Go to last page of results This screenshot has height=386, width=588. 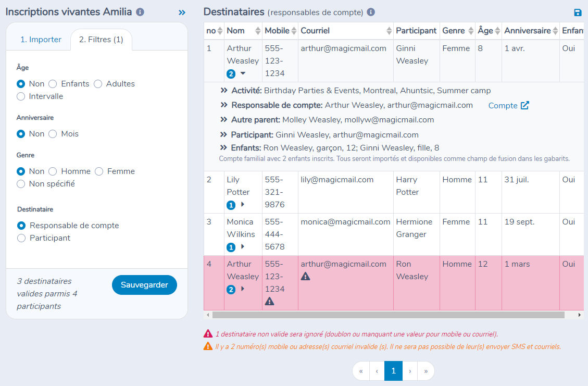coord(426,371)
